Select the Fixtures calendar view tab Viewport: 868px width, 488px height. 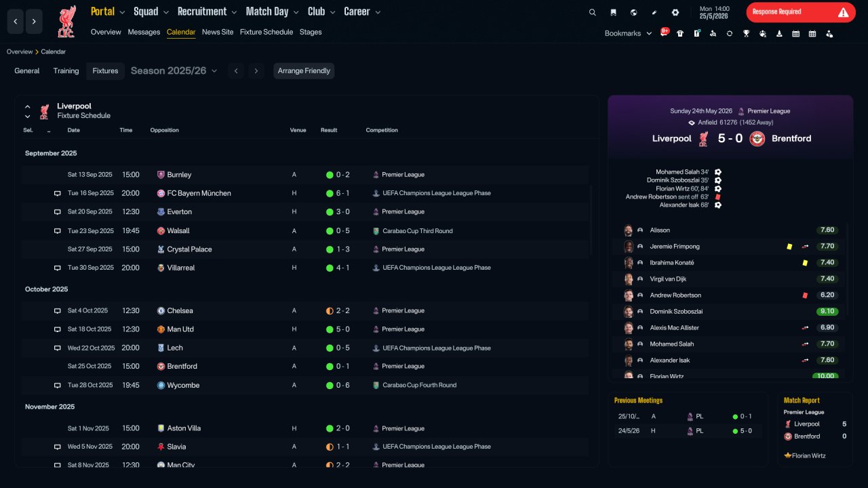[x=105, y=70]
